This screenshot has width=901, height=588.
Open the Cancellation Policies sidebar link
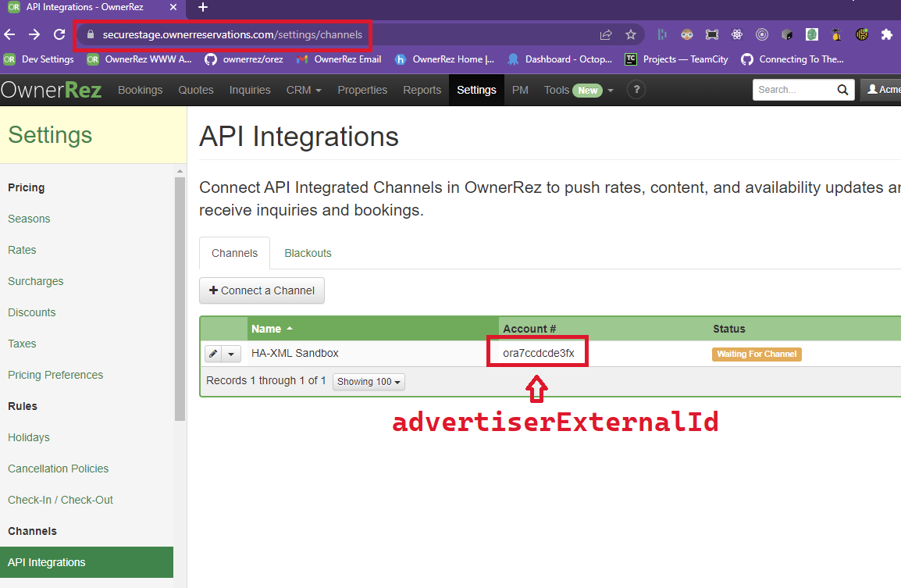coord(58,469)
